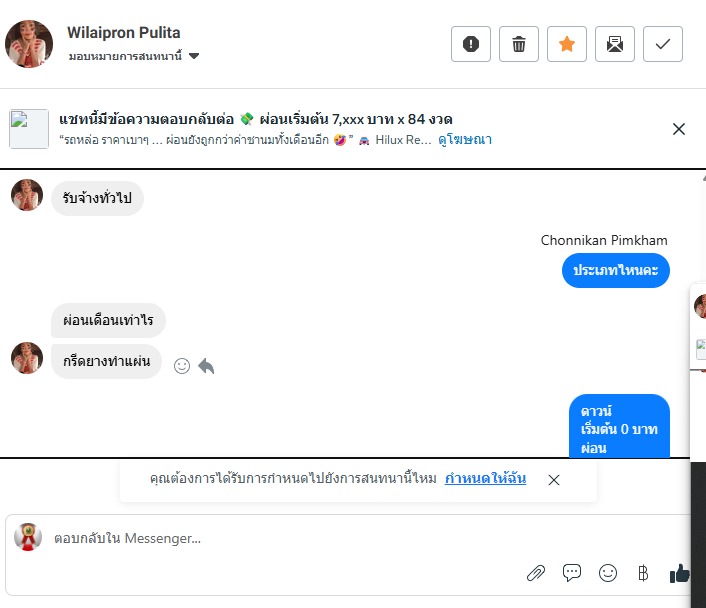The height and width of the screenshot is (608, 706).
Task: Reply to the 'กรีดยางทำแผ่น' message
Action: 206,366
